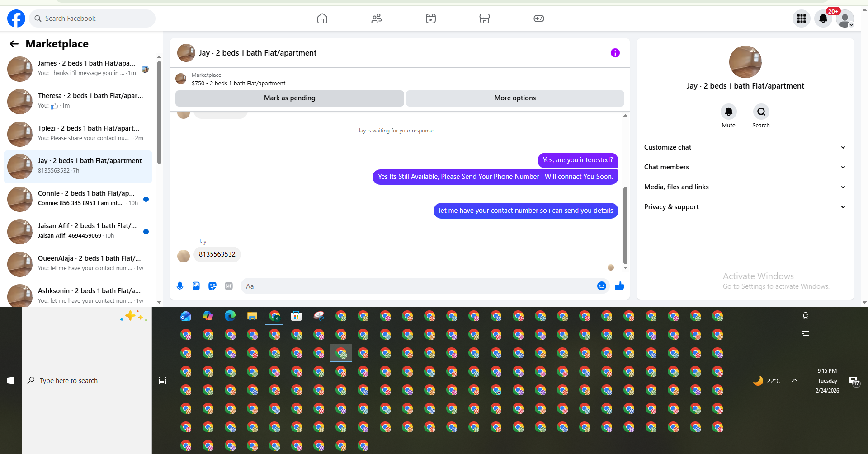Expand Chat members section

745,167
